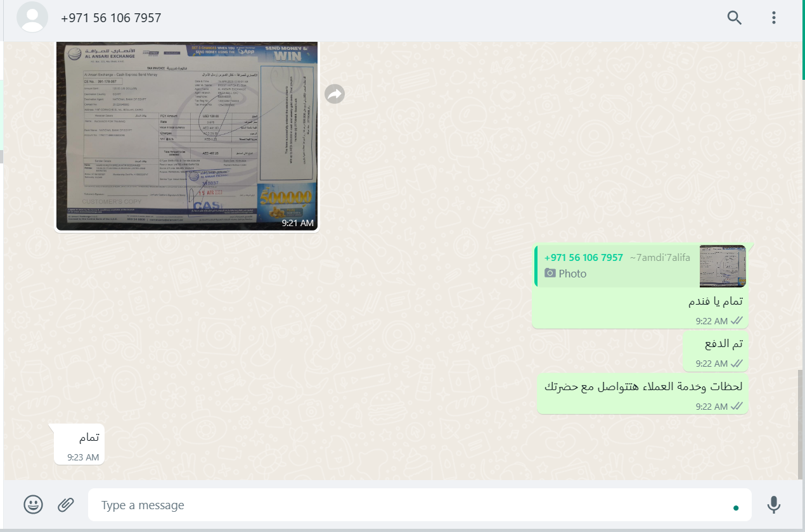Click the contact profile avatar

[x=32, y=18]
